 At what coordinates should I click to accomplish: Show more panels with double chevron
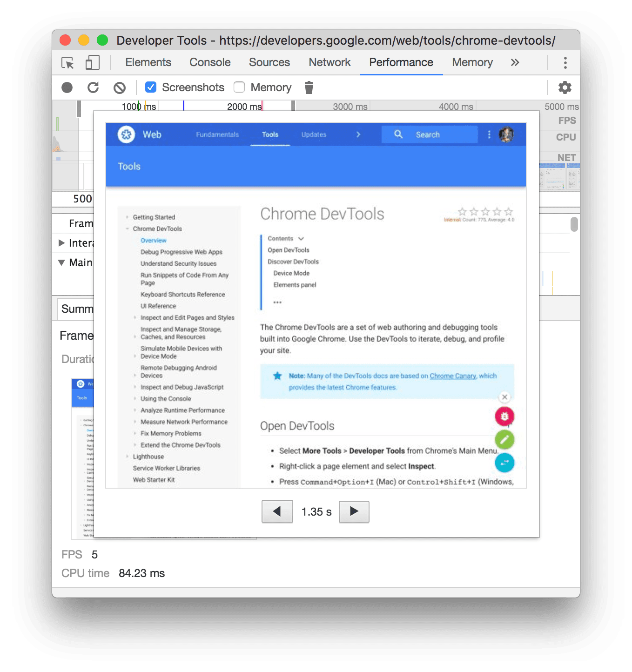[x=515, y=62]
